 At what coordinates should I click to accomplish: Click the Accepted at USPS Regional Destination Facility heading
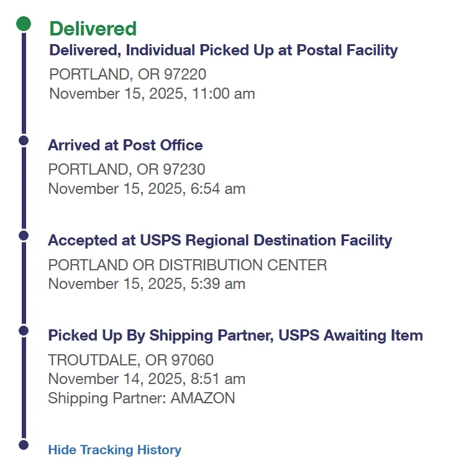(220, 240)
